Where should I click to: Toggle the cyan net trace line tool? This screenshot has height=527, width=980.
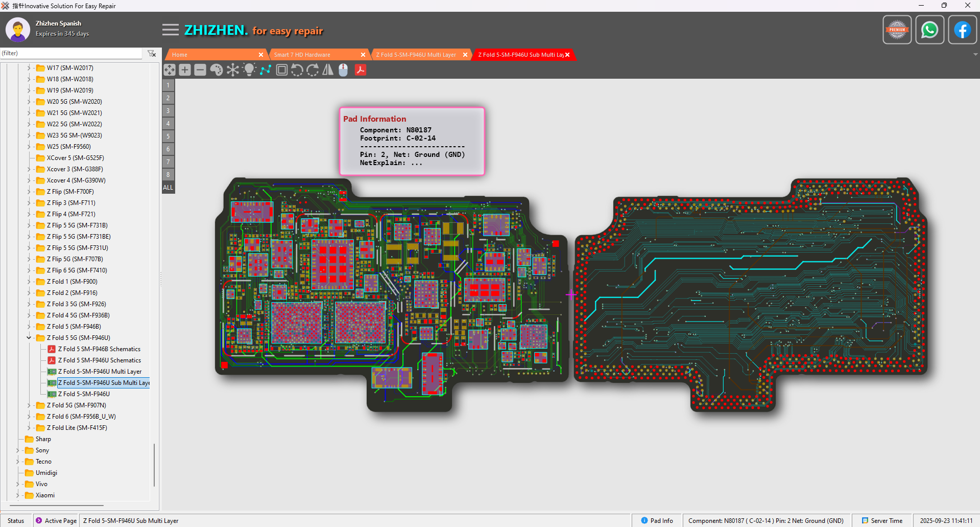pos(266,70)
